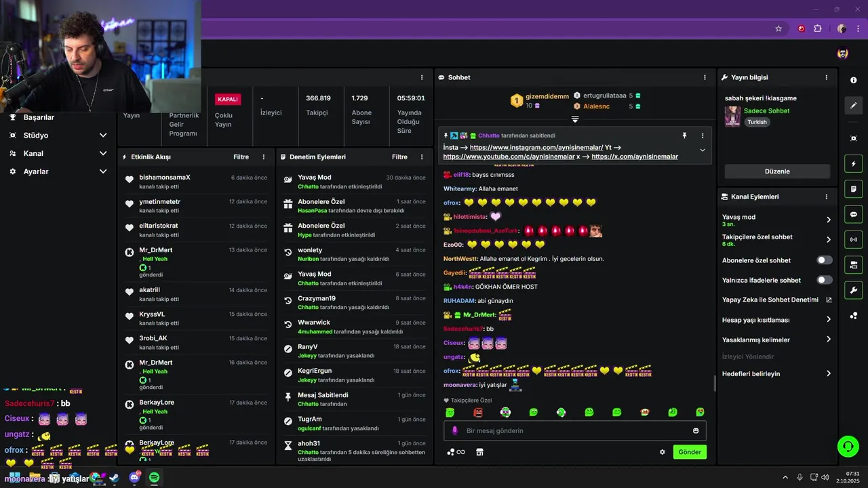Screen dimensions: 868x488
Task: Click the camera moderation quick action icon
Action: (853, 265)
